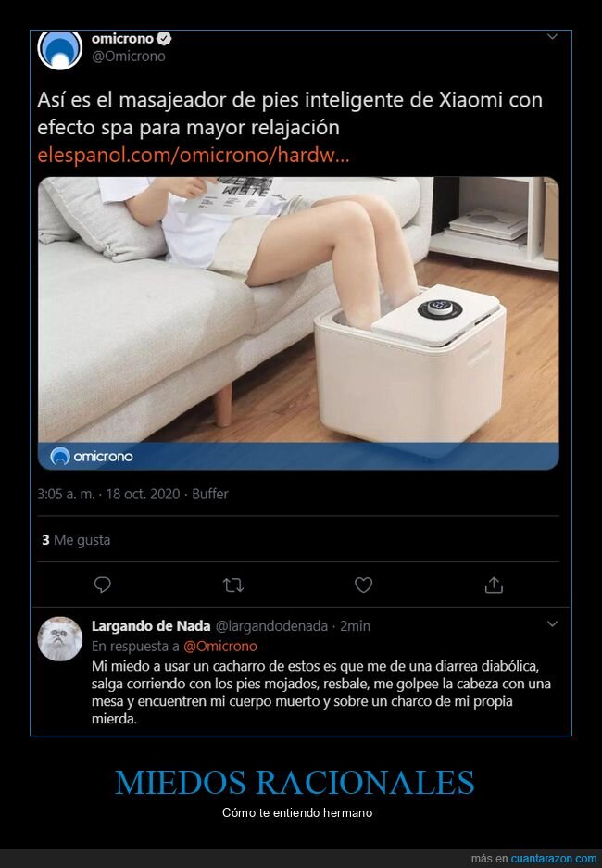Viewport: 602px width, 868px height.
Task: Click the @Omicrono mention in reply
Action: (220, 646)
